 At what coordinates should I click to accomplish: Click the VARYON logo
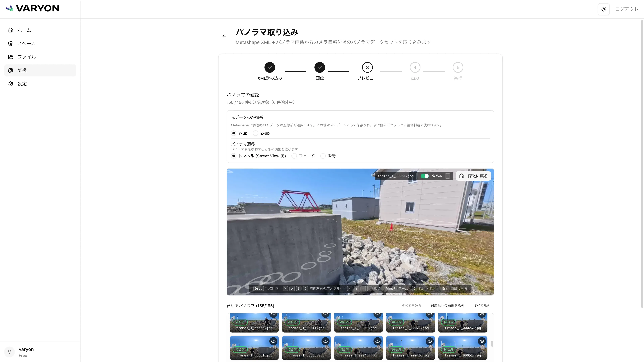33,8
